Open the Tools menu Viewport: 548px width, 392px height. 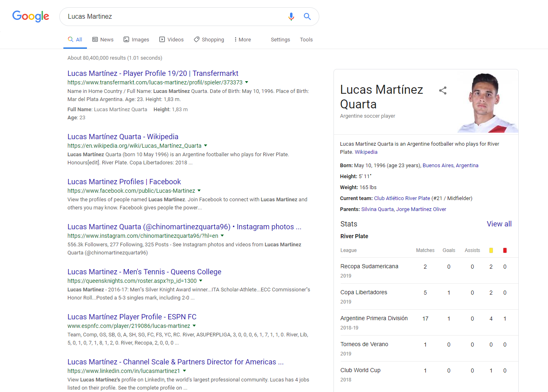tap(306, 39)
